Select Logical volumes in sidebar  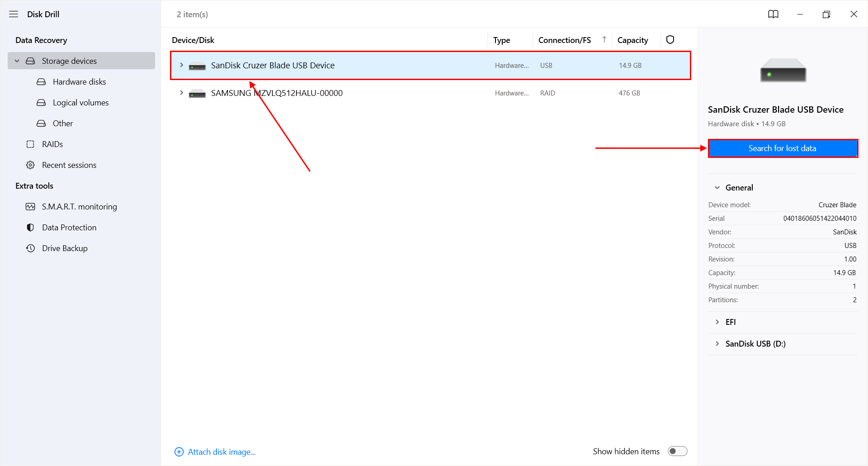(x=81, y=103)
